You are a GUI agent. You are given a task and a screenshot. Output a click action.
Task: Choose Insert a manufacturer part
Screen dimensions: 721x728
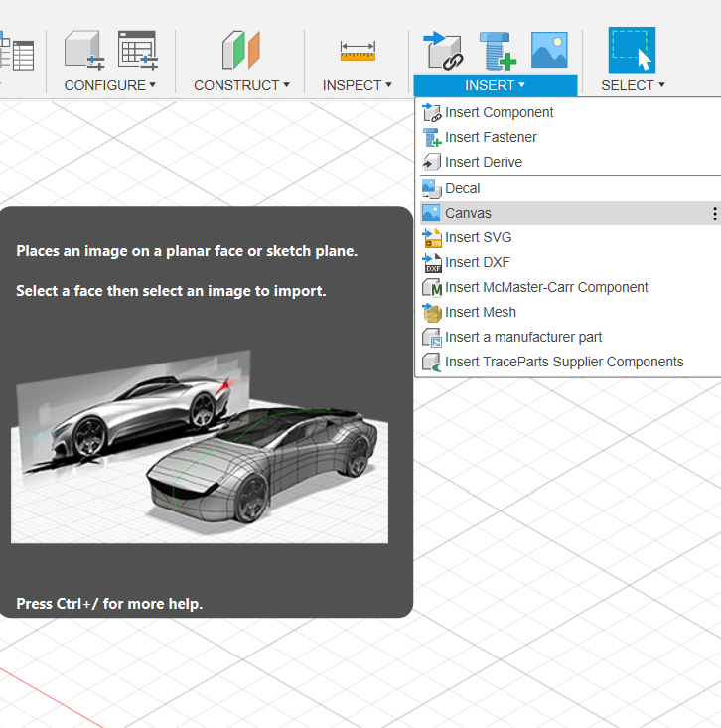click(571, 337)
